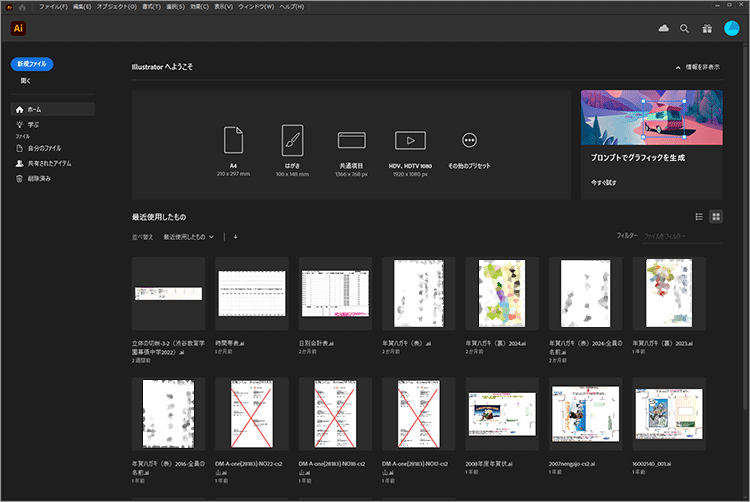Switch recent files to list view
750x502 pixels.
click(699, 217)
